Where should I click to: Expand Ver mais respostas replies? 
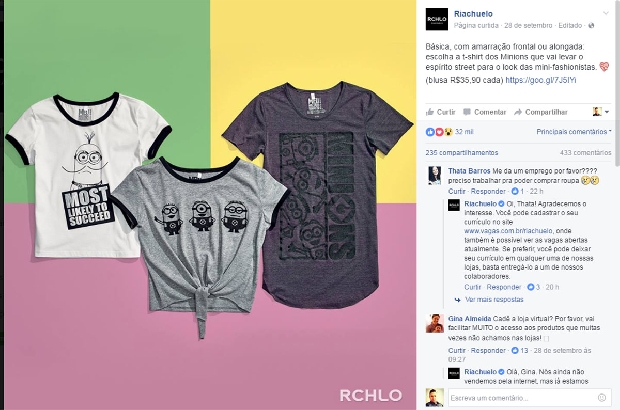(x=494, y=300)
